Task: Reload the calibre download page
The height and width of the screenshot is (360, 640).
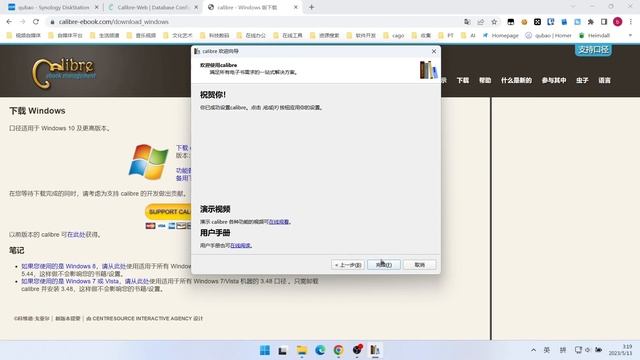Action: tap(36, 22)
